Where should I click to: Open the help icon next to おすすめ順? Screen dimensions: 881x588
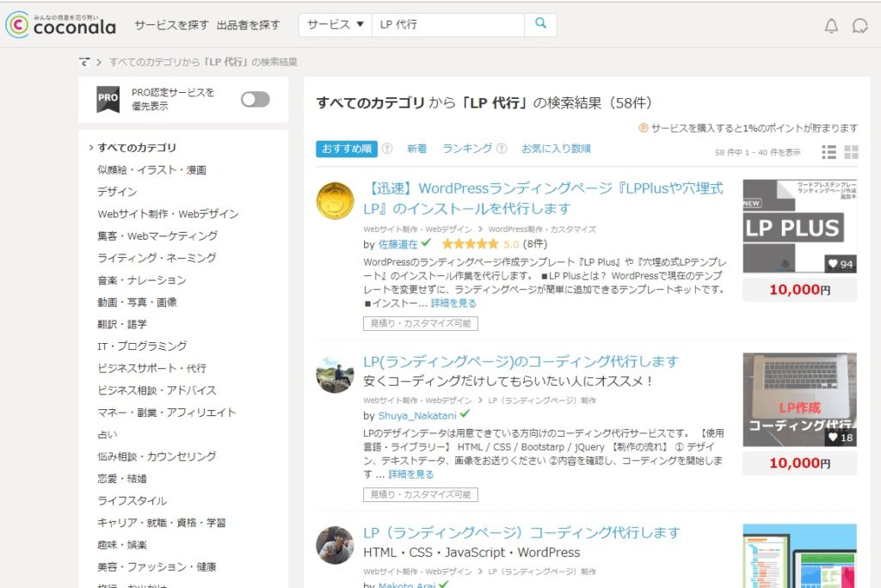(x=385, y=149)
